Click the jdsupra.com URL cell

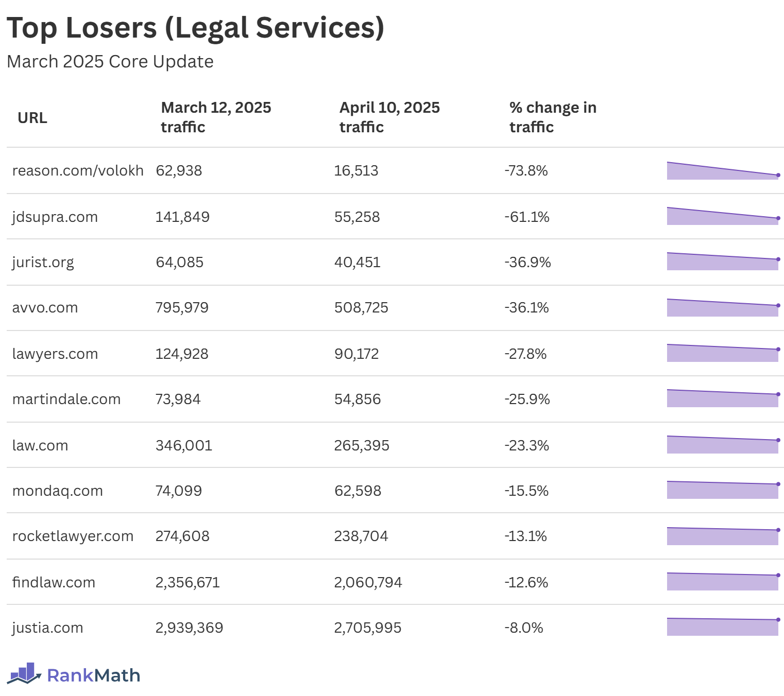[55, 217]
